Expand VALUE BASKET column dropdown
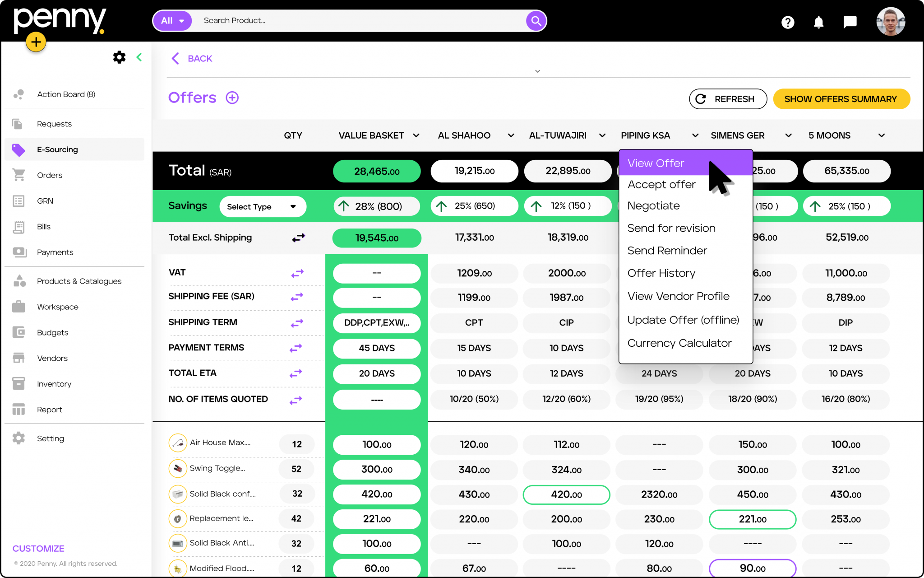The width and height of the screenshot is (924, 578). (416, 135)
